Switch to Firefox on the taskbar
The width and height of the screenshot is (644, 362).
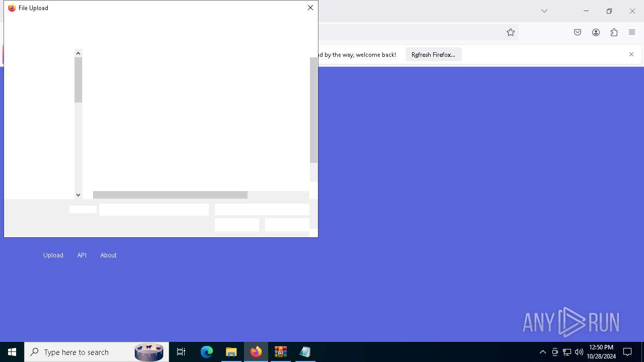pyautogui.click(x=256, y=352)
